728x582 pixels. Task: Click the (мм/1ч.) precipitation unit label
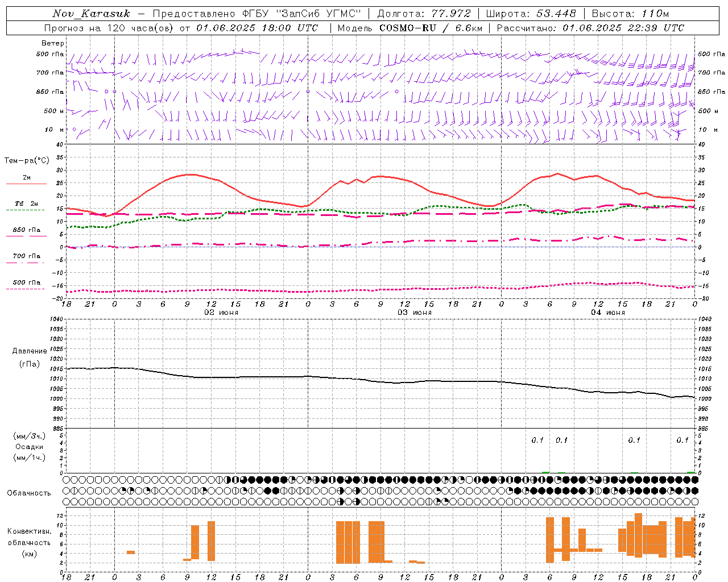pyautogui.click(x=30, y=458)
